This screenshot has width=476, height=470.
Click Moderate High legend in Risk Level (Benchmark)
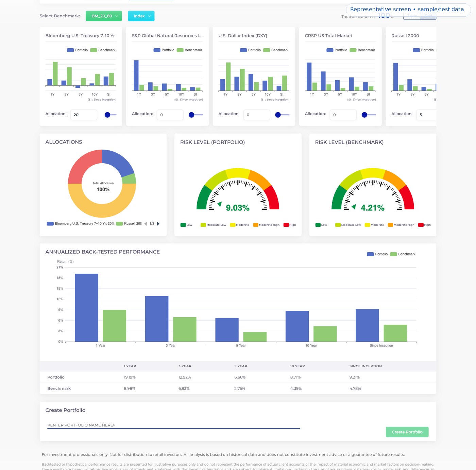(401, 225)
